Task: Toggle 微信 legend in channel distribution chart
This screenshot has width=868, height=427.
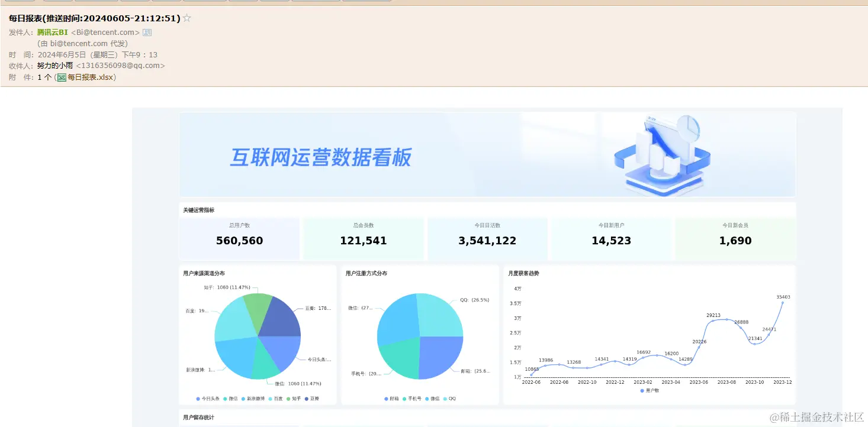Action: click(x=230, y=399)
